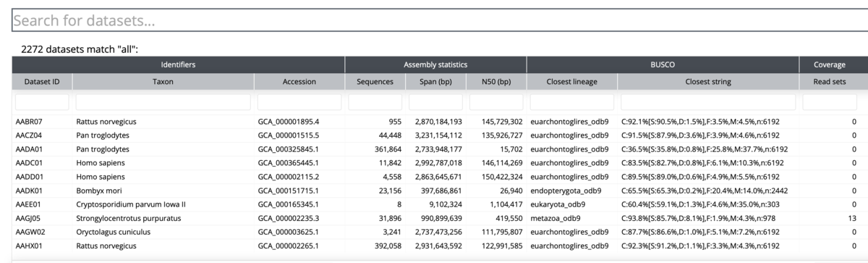Sort by N50 (bp) column header
This screenshot has height=263, width=868.
[x=495, y=82]
